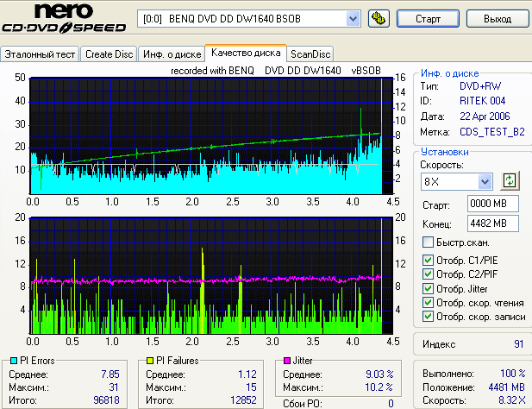Click PI Errors total value 96818

[x=106, y=400]
